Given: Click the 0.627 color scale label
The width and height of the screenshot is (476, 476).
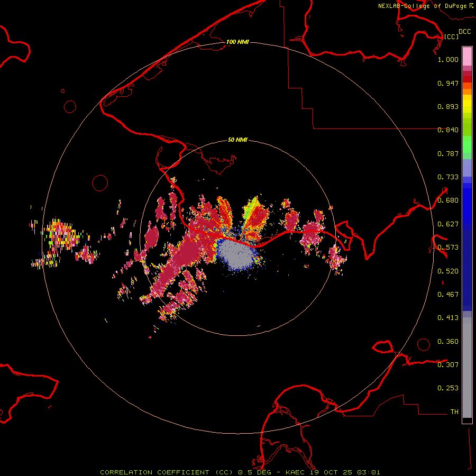Looking at the screenshot, I should [448, 224].
